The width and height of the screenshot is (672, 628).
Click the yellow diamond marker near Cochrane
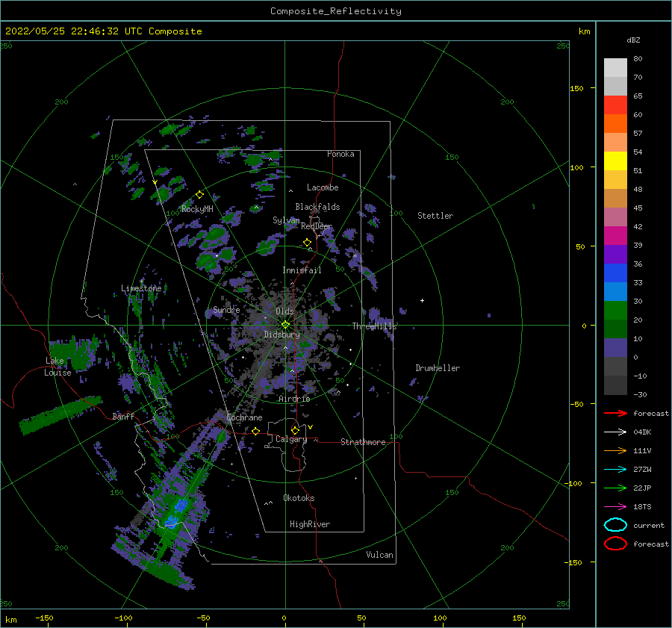point(255,431)
